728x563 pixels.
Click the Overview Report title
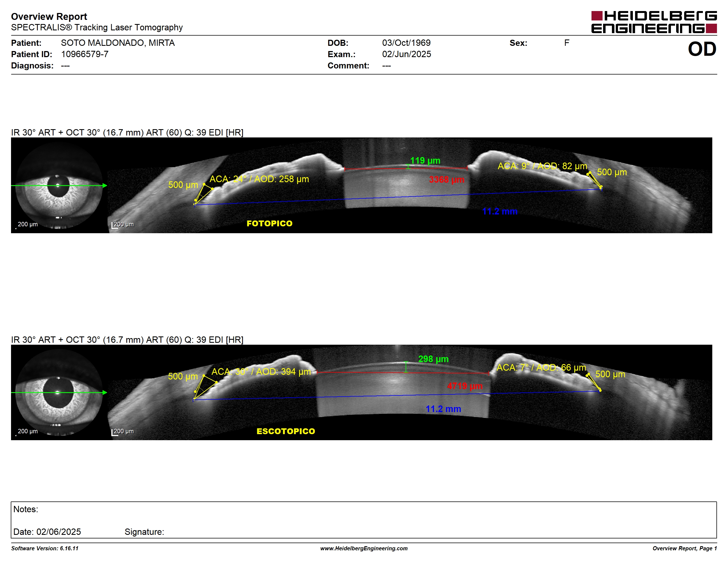coord(49,16)
